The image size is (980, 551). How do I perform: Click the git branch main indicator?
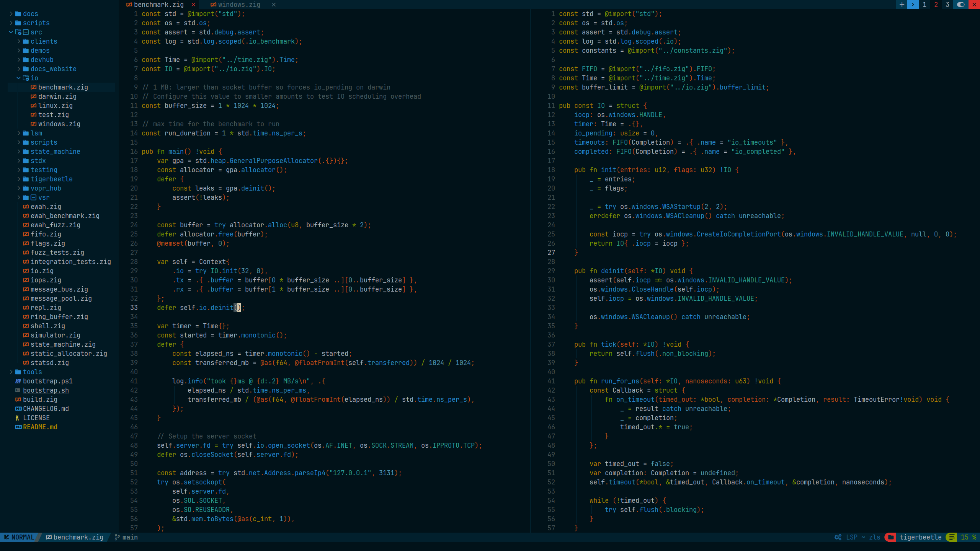pos(126,537)
